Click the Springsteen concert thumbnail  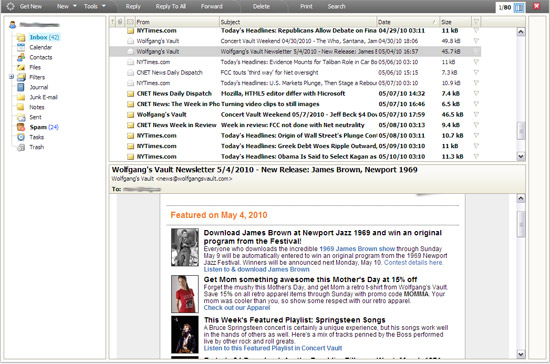(x=185, y=335)
